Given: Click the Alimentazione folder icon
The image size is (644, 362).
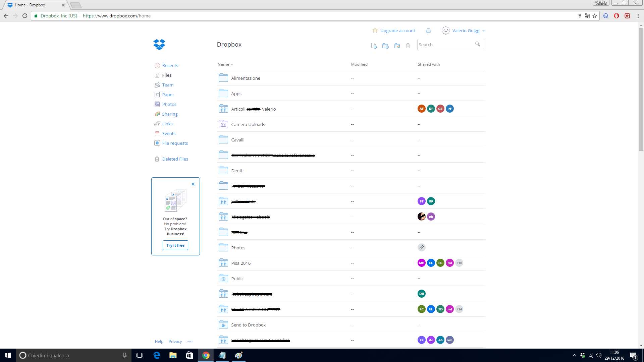Looking at the screenshot, I should click(223, 78).
